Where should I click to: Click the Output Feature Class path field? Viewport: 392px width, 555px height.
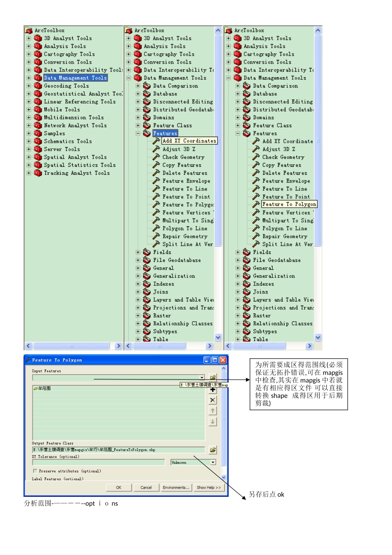pos(118,450)
